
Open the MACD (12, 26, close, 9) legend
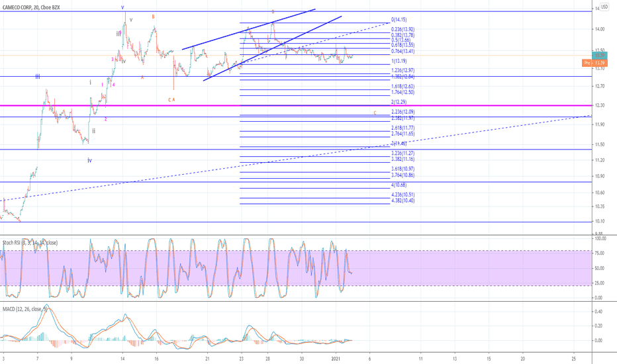pyautogui.click(x=24, y=309)
